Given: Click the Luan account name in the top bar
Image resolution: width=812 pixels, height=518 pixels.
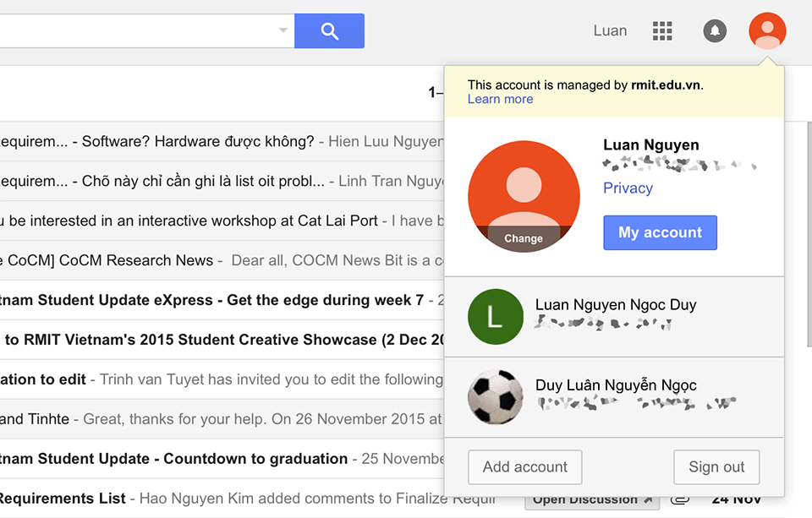Looking at the screenshot, I should pyautogui.click(x=610, y=30).
